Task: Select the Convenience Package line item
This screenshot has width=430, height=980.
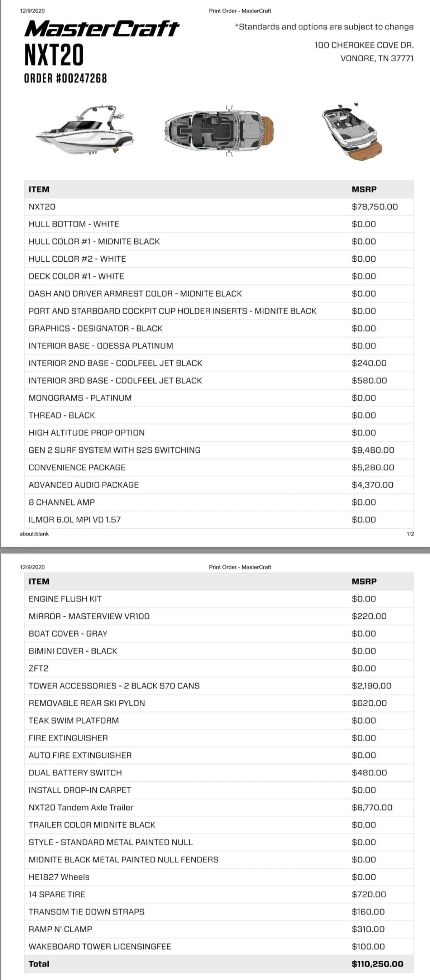Action: tap(77, 467)
